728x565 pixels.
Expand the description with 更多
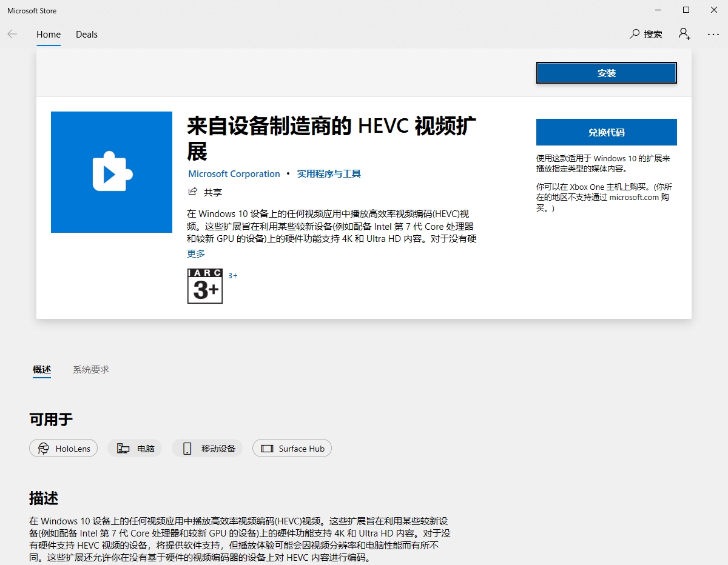196,253
